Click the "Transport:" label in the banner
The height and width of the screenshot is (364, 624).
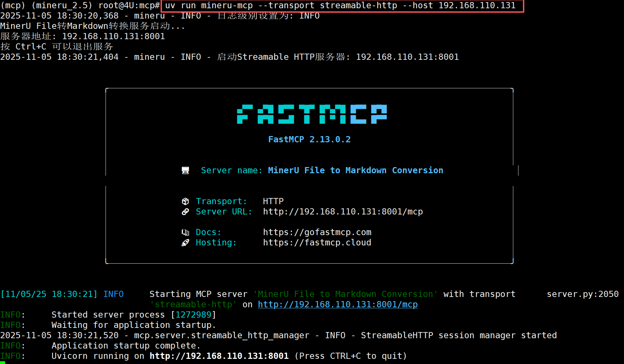(x=221, y=201)
